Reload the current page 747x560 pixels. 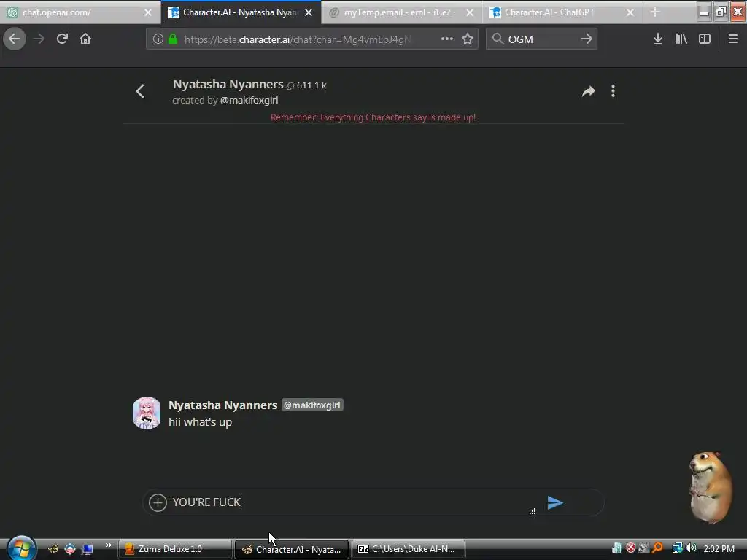pyautogui.click(x=62, y=39)
